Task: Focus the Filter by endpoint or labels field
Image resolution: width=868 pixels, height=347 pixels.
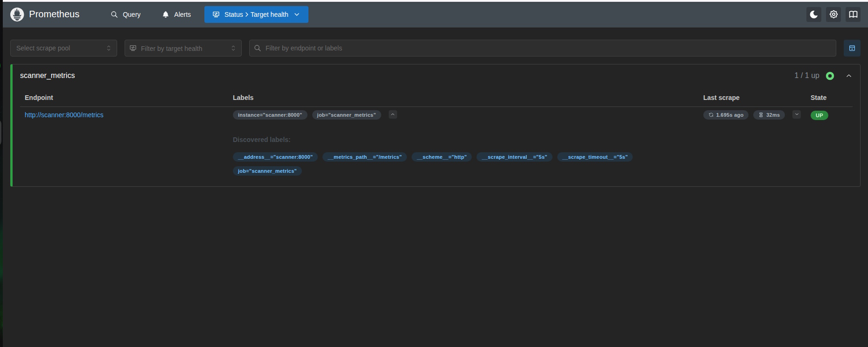Action: tap(543, 48)
